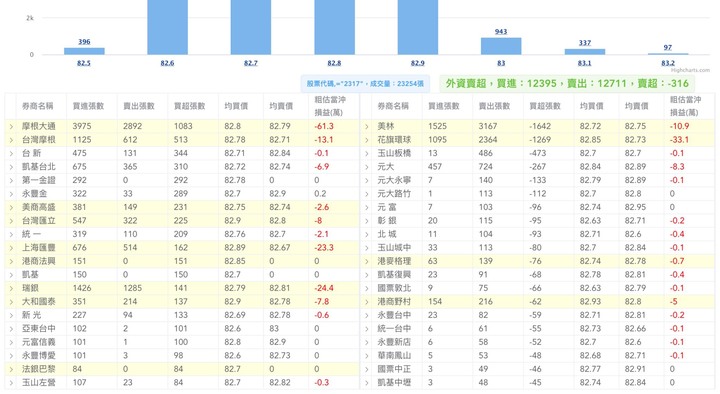Sort left table by 粗估當沖損益 header
This screenshot has height=394, width=720.
tap(330, 106)
